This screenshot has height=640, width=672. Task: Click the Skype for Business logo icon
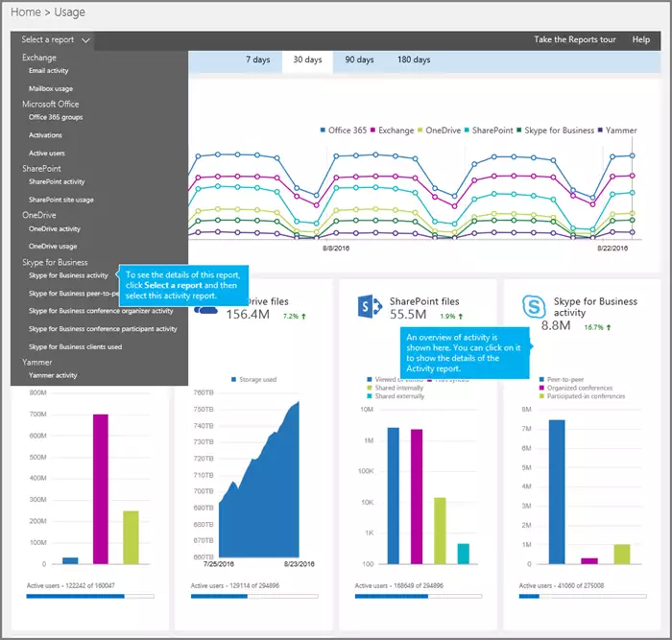pos(534,307)
